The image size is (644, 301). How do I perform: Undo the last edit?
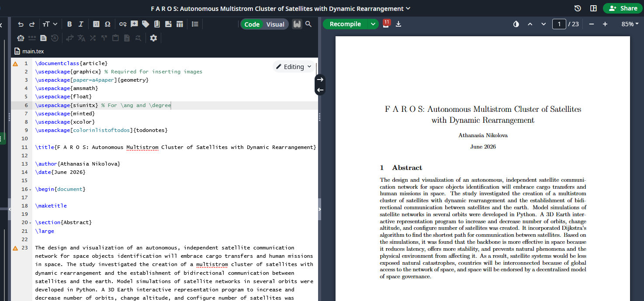click(x=21, y=24)
